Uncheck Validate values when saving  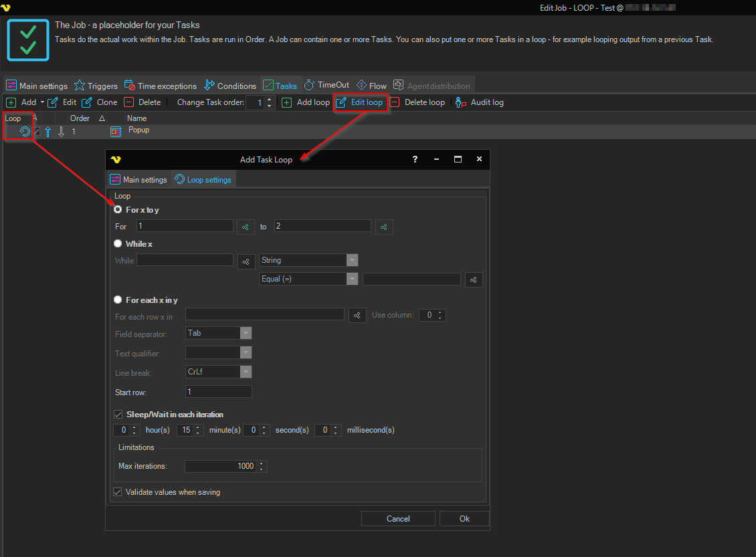coord(118,492)
